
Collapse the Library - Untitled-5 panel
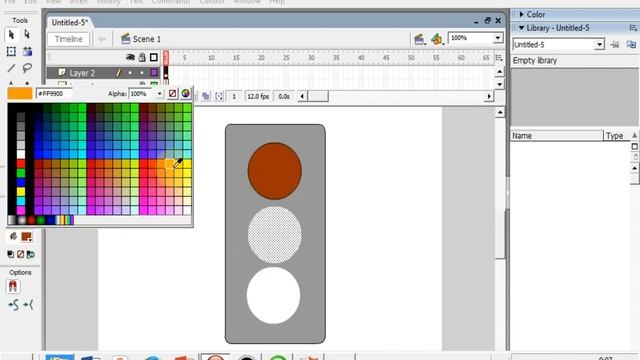tap(521, 28)
